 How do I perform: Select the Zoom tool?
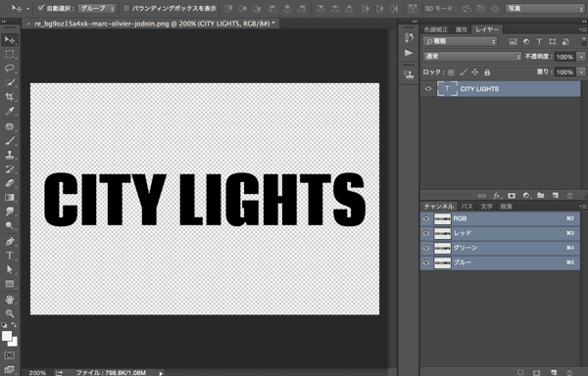pos(10,313)
